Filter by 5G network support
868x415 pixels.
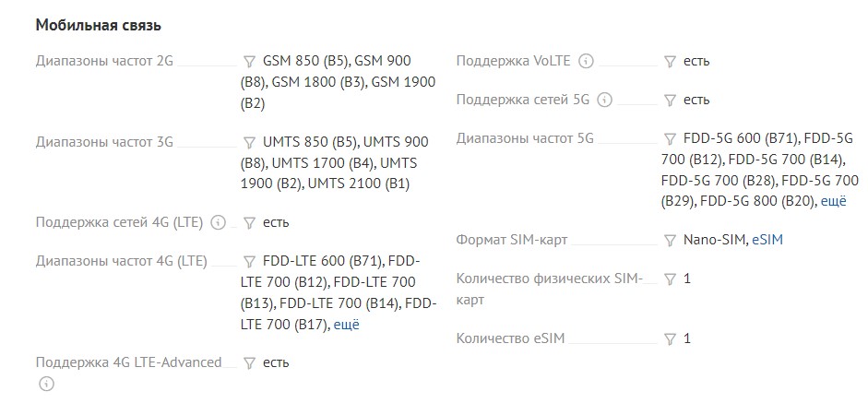(x=671, y=101)
